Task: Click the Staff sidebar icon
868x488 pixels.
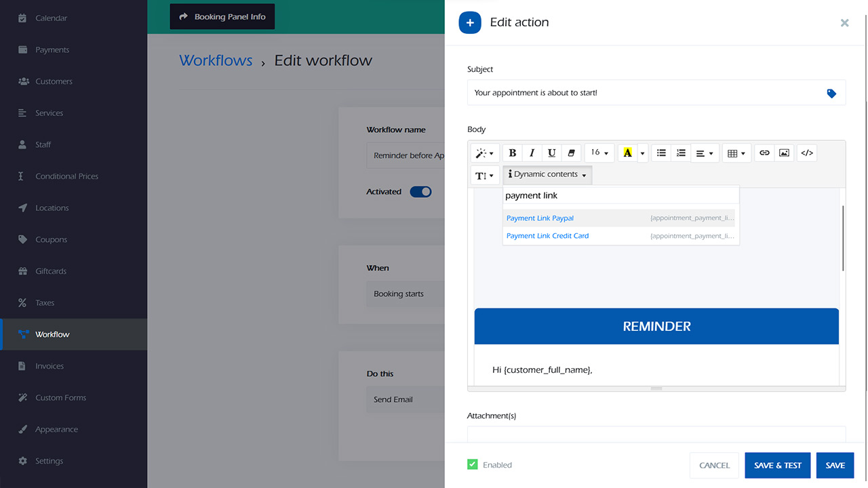Action: [x=22, y=144]
